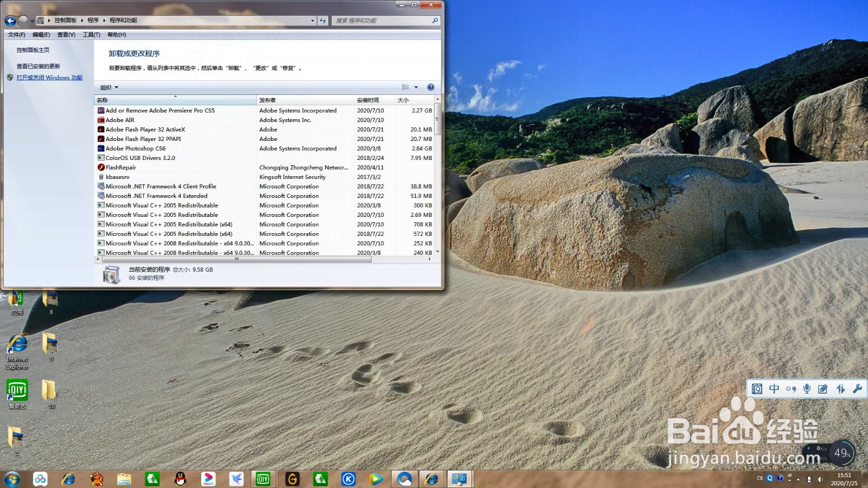Open the 帮助(H) menu
Screen dimensions: 868x488
pos(117,35)
